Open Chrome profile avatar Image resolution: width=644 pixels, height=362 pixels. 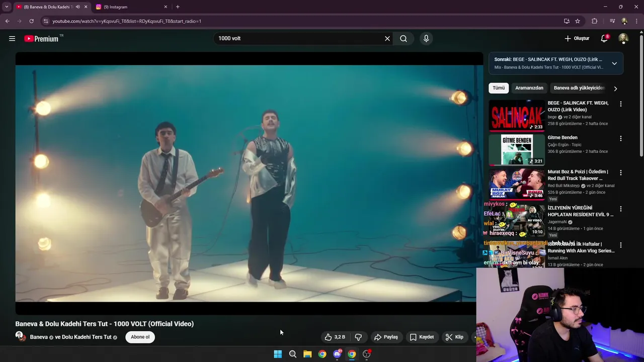coord(624,21)
